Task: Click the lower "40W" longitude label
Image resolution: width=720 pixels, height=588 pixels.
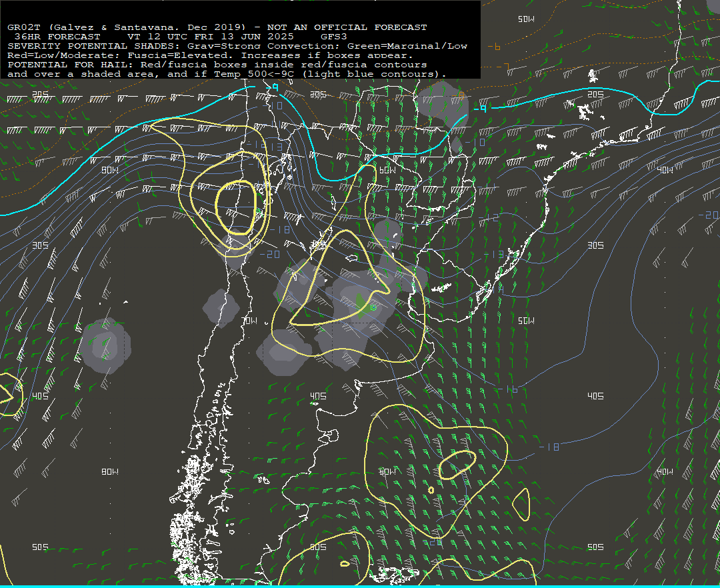Action: point(665,472)
